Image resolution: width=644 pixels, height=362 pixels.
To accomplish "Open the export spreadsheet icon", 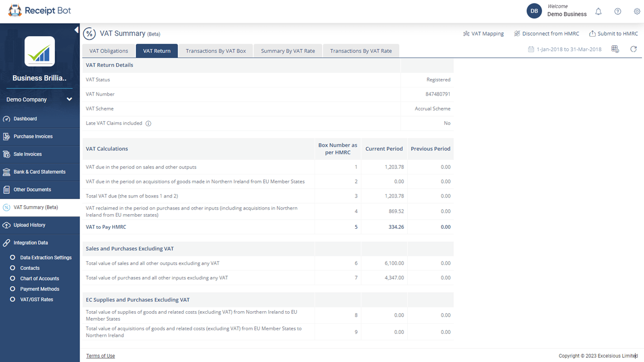I will tap(615, 49).
